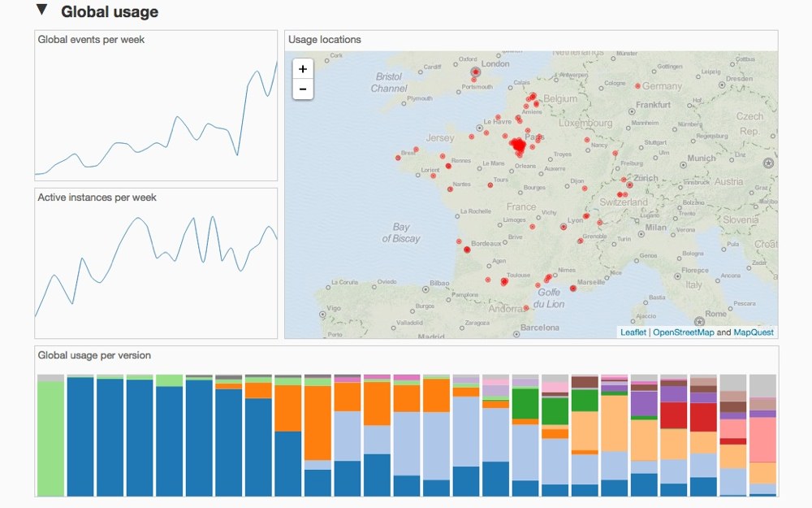This screenshot has height=508, width=812.
Task: Click the dark red marker below Bordeaux
Action: (x=466, y=250)
